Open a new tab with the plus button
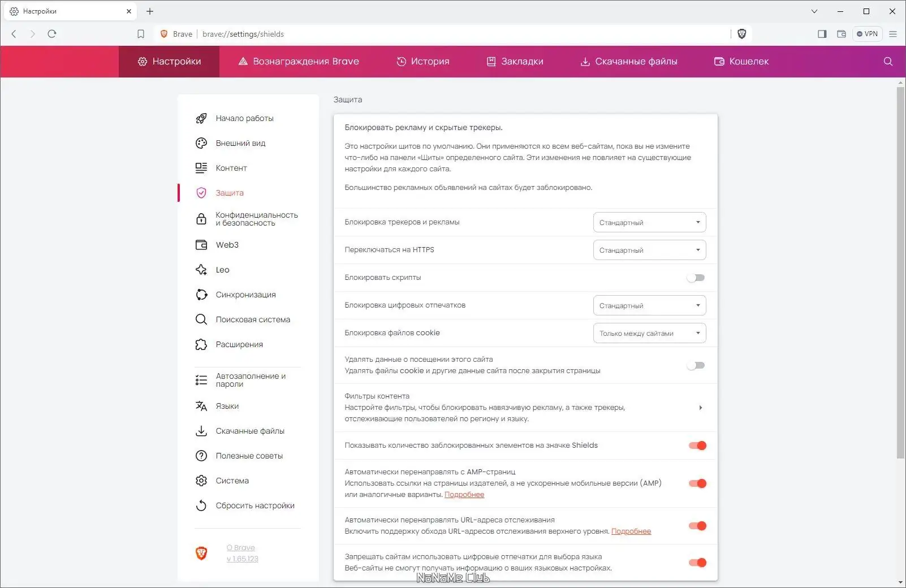Screen dimensions: 906x588 tap(150, 11)
